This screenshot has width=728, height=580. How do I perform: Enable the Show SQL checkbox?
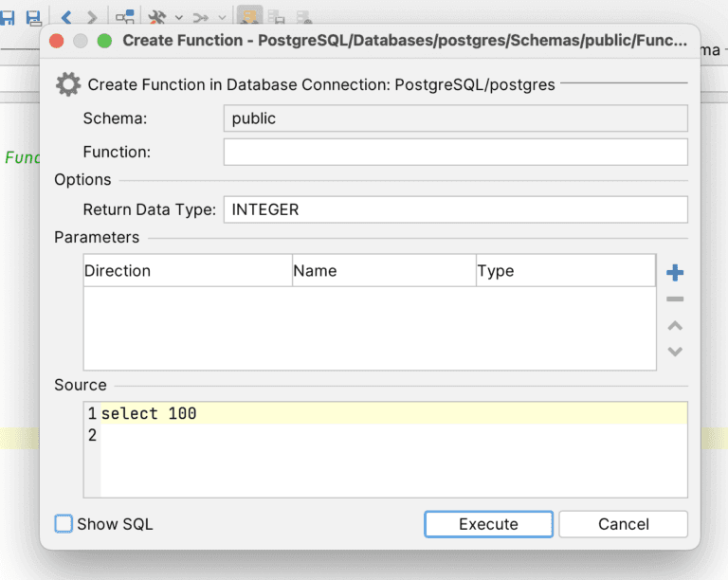tap(64, 524)
